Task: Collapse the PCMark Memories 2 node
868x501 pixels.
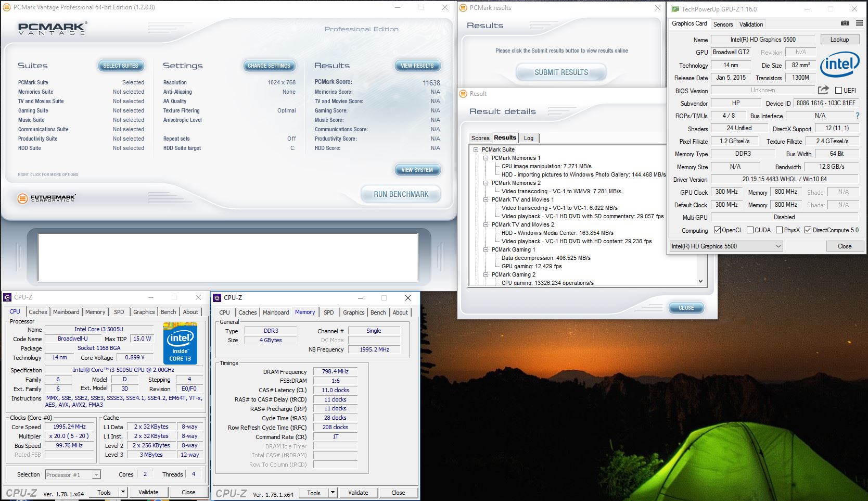Action: [x=486, y=183]
